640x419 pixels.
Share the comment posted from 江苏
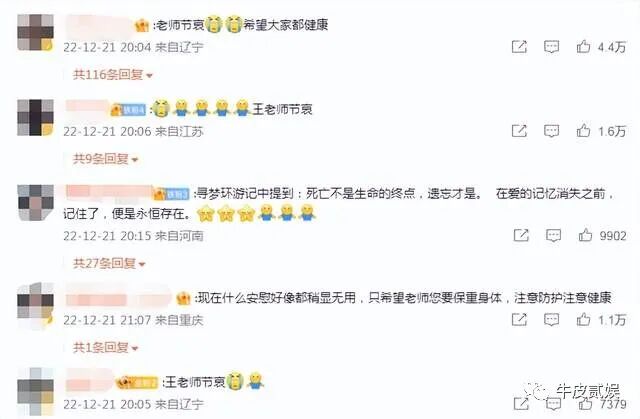click(519, 131)
